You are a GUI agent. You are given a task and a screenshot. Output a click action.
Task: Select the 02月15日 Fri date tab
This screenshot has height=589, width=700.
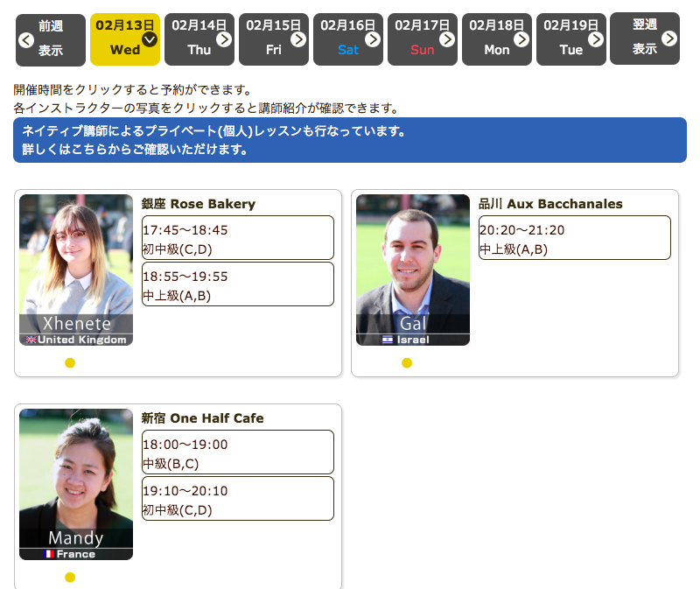point(273,39)
